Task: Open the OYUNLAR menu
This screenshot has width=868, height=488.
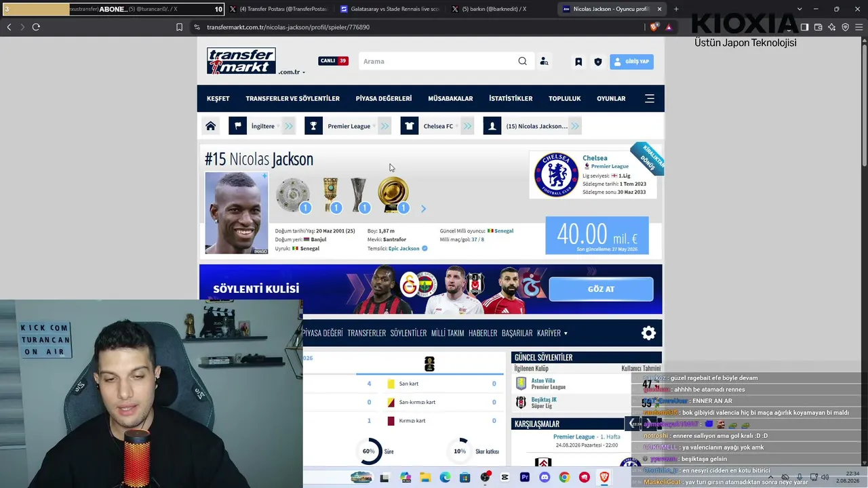Action: (611, 98)
